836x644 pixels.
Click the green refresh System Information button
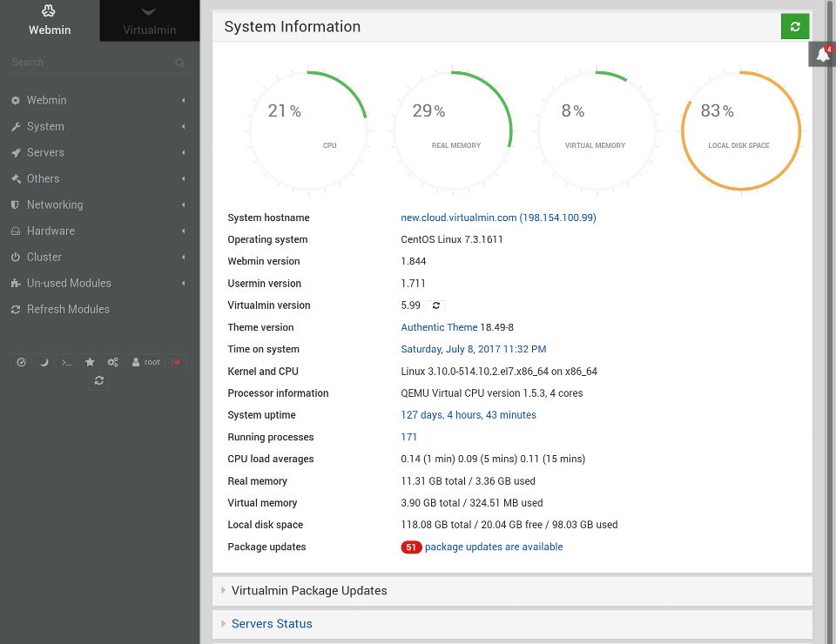coord(795,27)
